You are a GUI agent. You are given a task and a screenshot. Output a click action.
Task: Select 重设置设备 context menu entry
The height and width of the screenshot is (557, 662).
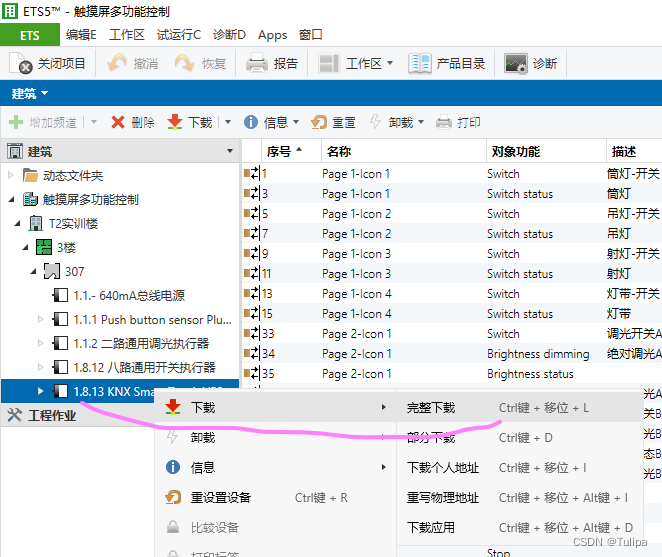276,497
